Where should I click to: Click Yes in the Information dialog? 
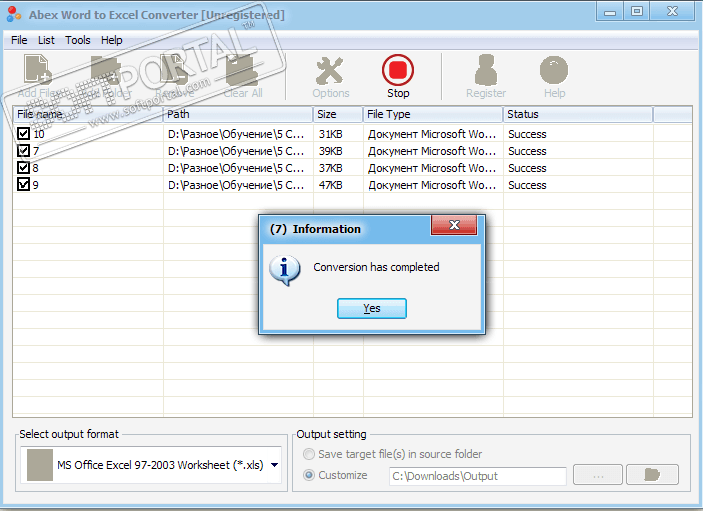click(372, 308)
